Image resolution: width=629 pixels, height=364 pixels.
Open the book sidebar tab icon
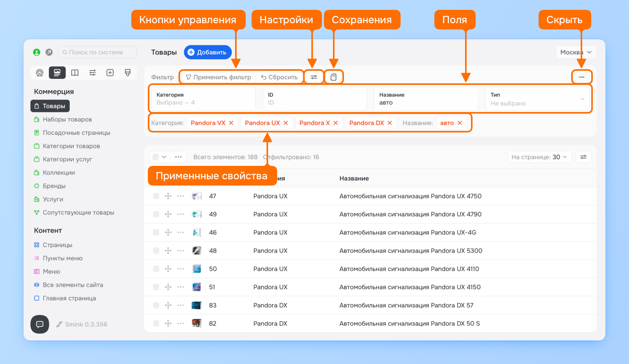(x=75, y=73)
